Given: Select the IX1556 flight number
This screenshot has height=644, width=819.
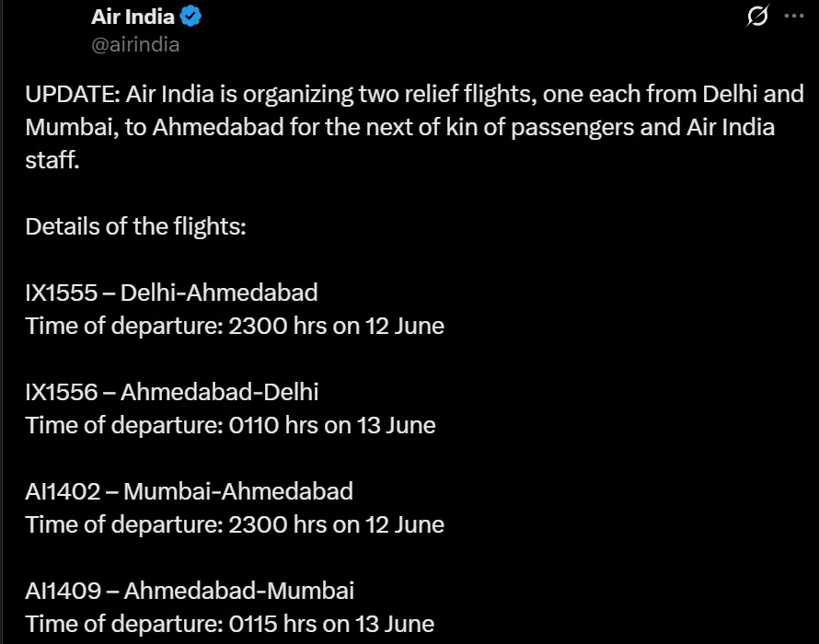Looking at the screenshot, I should [61, 392].
